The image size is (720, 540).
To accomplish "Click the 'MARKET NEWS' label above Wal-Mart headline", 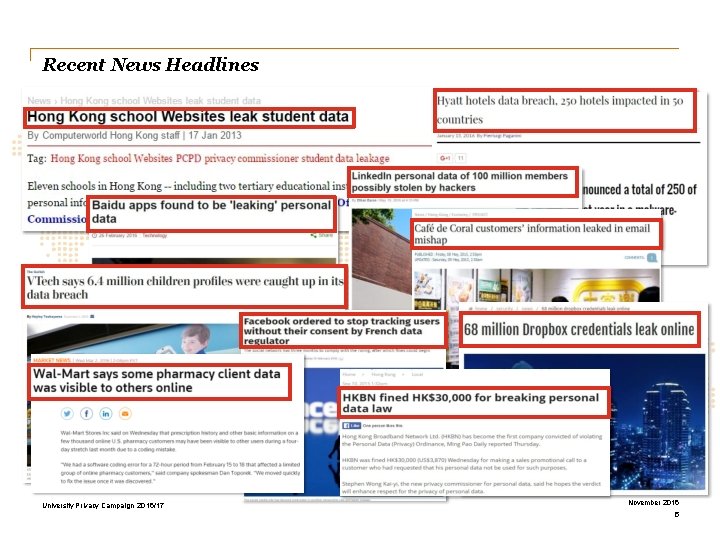I will pyautogui.click(x=52, y=360).
